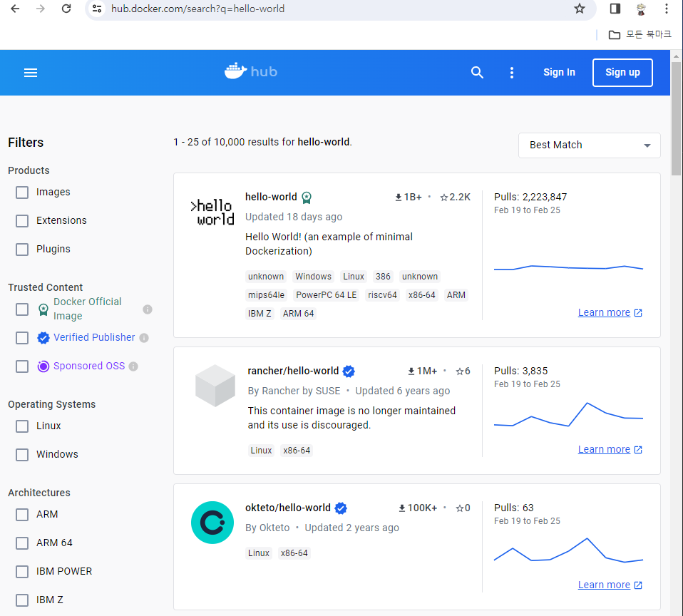This screenshot has height=616, width=683.
Task: Click the Windows tag on hello-world card
Action: (x=313, y=277)
